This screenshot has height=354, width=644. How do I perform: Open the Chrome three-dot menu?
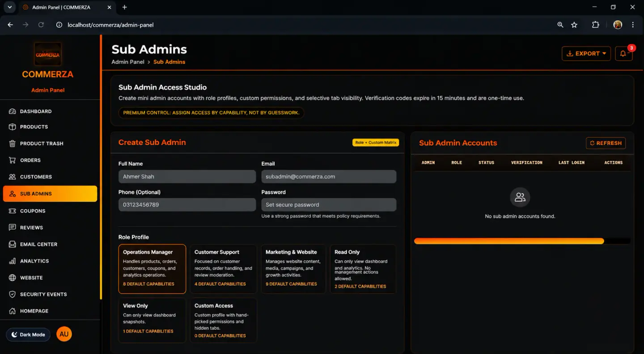click(x=633, y=25)
